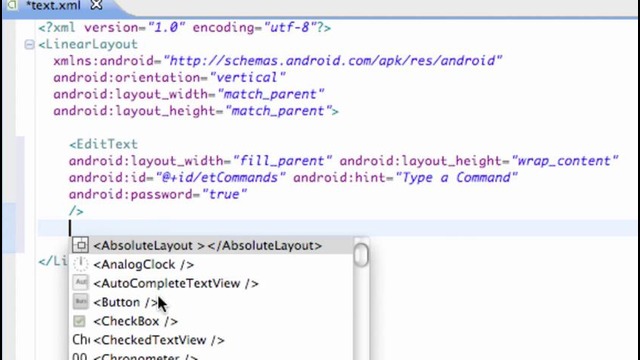
Task: Click the <EditText opening tag
Action: (x=103, y=144)
